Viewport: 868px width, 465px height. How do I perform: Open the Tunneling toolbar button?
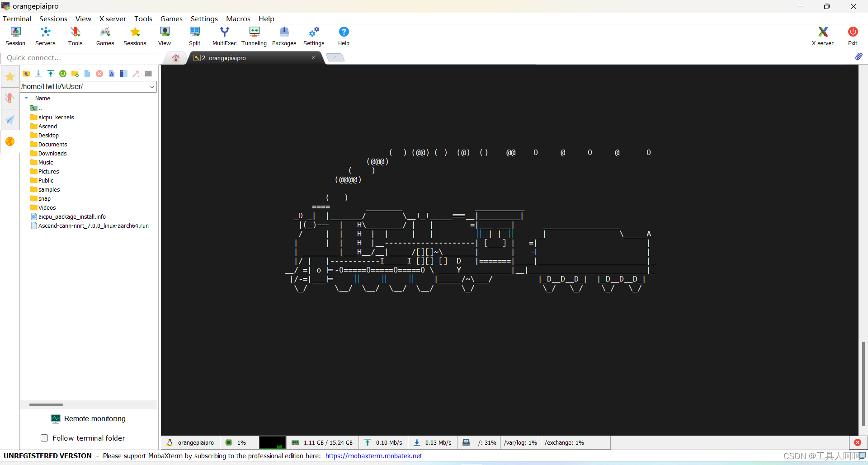[x=254, y=36]
